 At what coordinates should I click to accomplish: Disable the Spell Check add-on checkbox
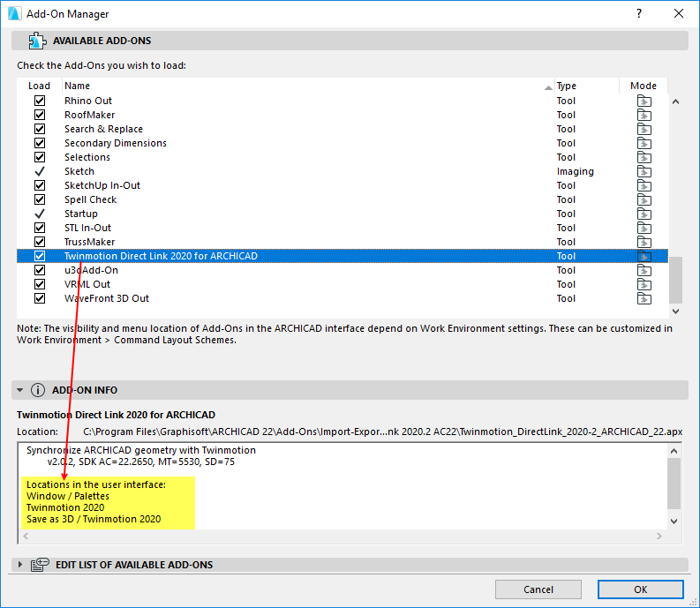click(40, 199)
